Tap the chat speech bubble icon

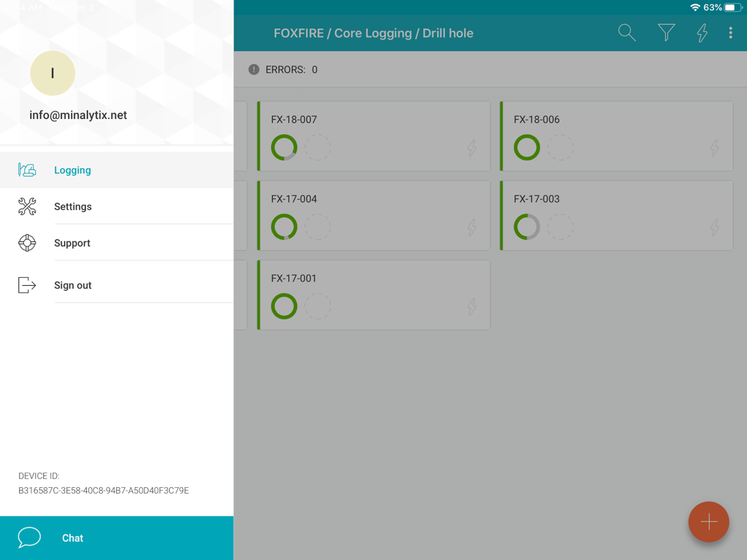[x=29, y=537]
